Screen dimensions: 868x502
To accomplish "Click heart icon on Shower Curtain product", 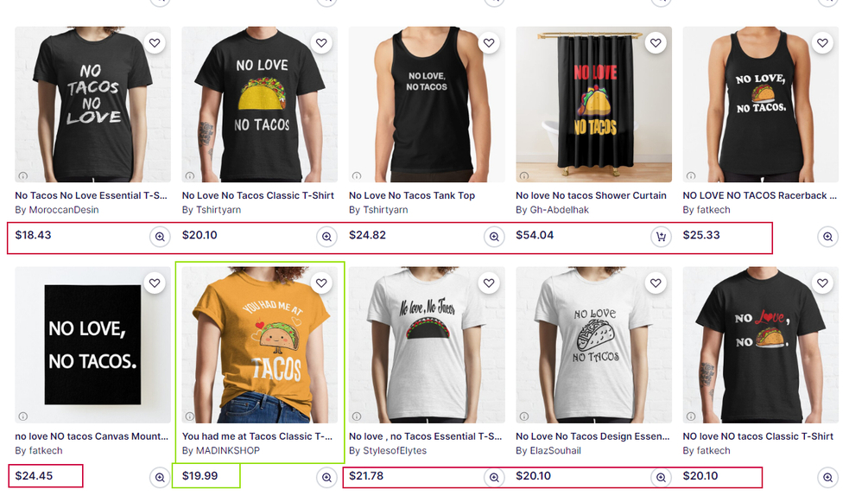I will tap(656, 42).
